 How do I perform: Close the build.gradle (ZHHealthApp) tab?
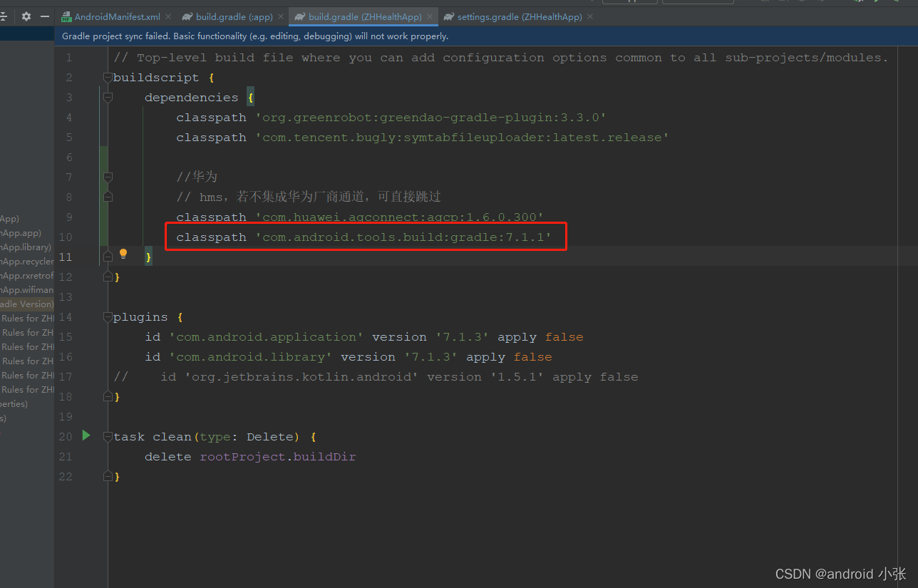pyautogui.click(x=430, y=16)
